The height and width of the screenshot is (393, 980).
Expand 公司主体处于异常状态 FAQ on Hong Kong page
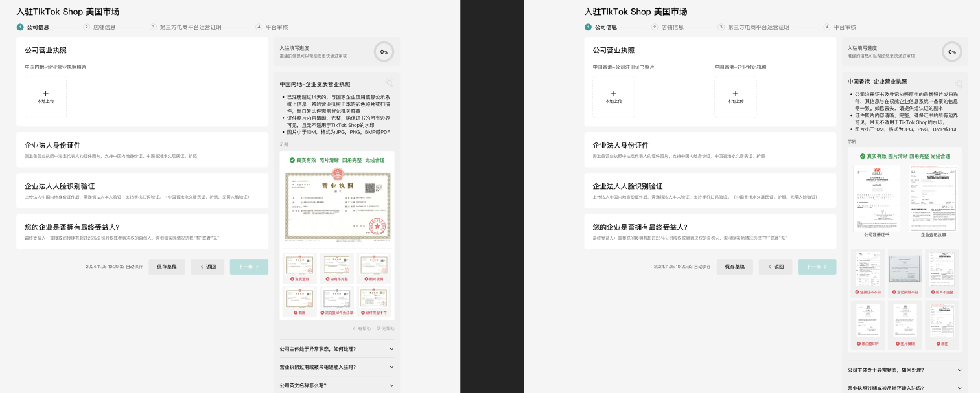(x=905, y=370)
